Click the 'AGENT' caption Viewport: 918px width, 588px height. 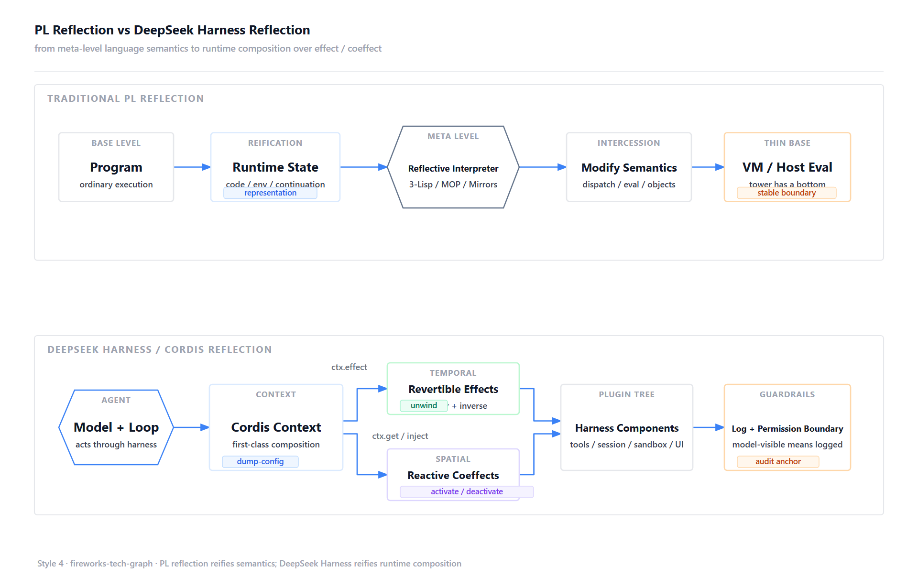[x=116, y=400]
